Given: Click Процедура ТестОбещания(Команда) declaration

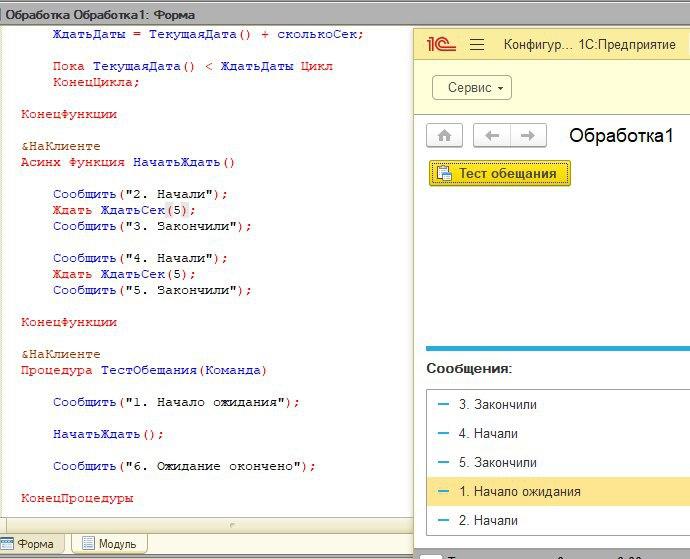Looking at the screenshot, I should (144, 370).
